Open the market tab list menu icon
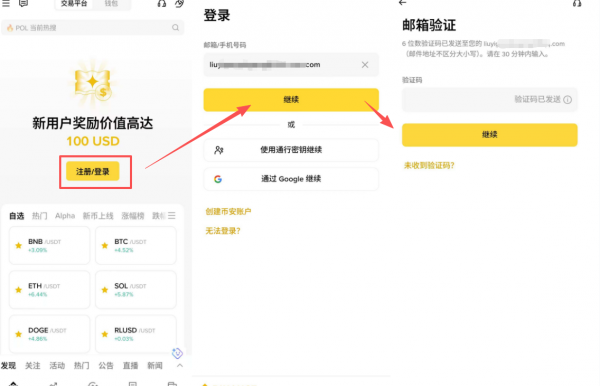This screenshot has height=386, width=600. [x=172, y=216]
